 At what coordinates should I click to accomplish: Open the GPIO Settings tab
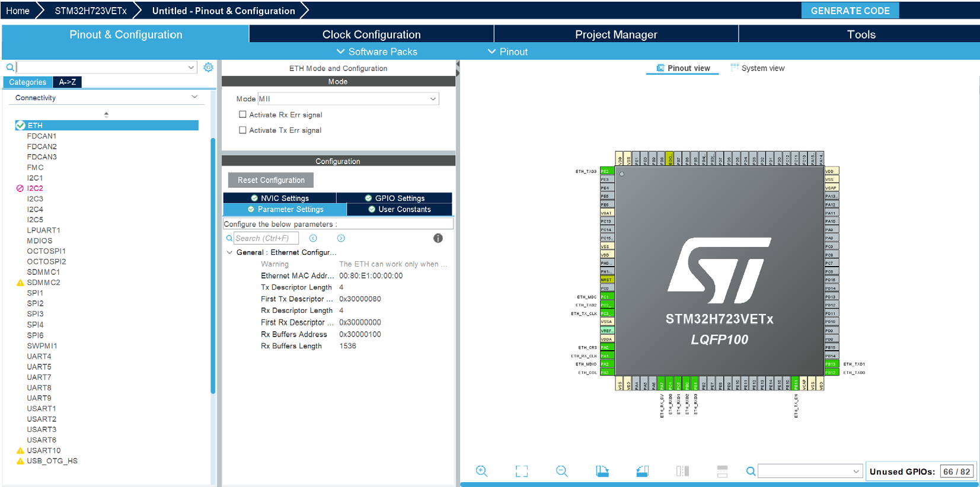coord(394,198)
